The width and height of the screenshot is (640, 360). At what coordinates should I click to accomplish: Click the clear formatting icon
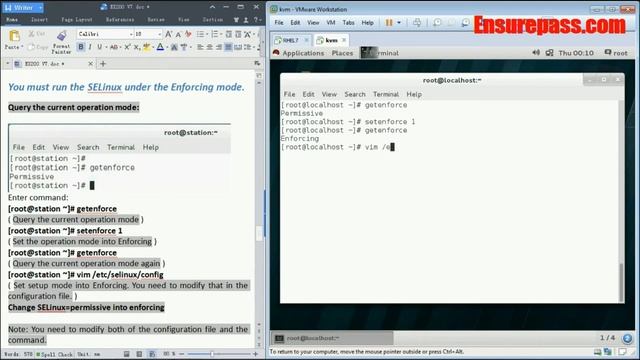pyautogui.click(x=188, y=34)
